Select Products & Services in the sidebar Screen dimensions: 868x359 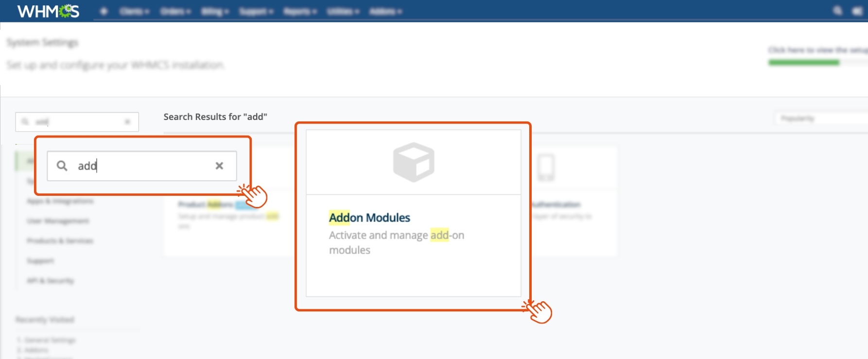[x=60, y=241]
